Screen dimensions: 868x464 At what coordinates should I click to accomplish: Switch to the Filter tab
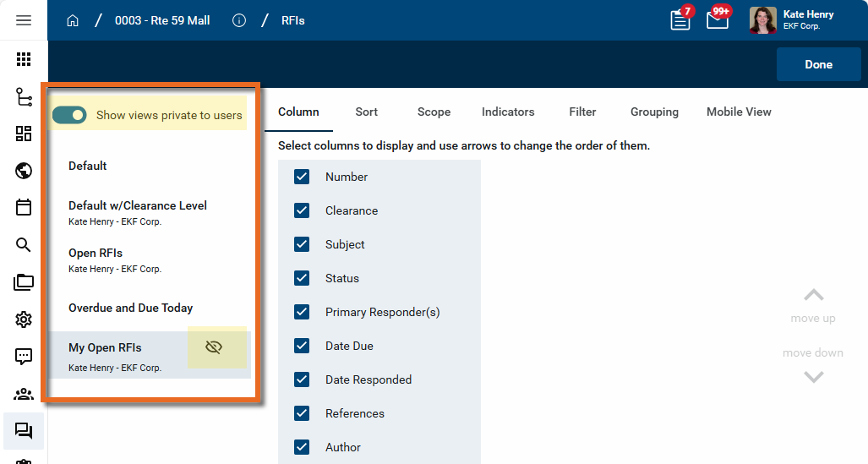582,112
